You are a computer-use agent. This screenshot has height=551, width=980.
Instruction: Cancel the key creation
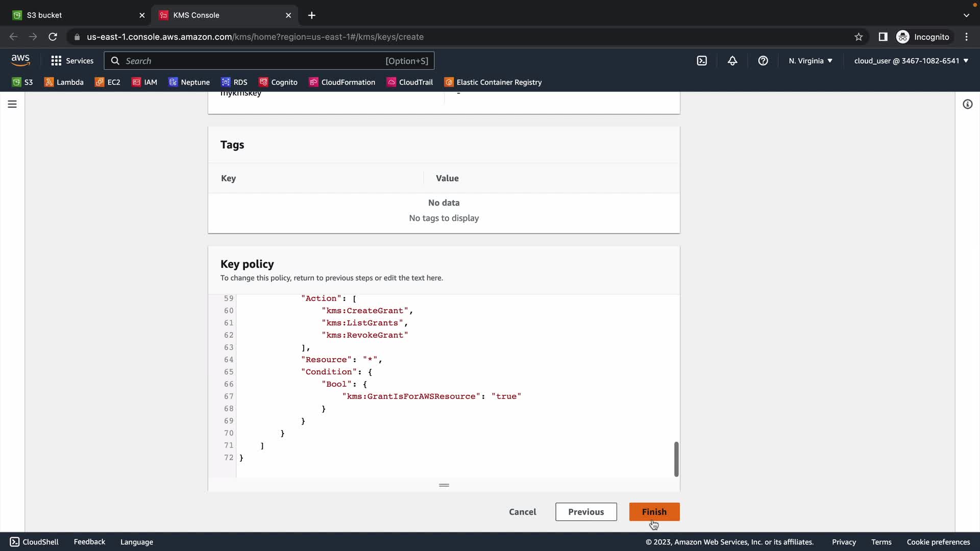(522, 512)
